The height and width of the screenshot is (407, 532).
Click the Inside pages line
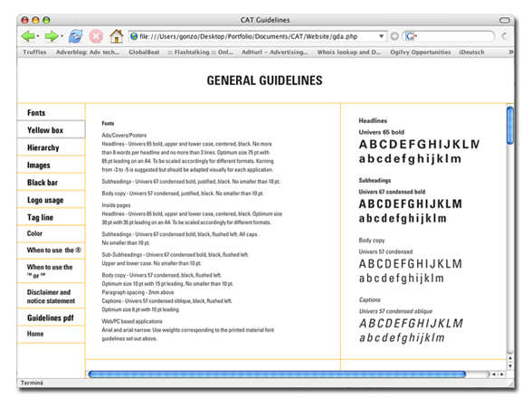click(116, 205)
